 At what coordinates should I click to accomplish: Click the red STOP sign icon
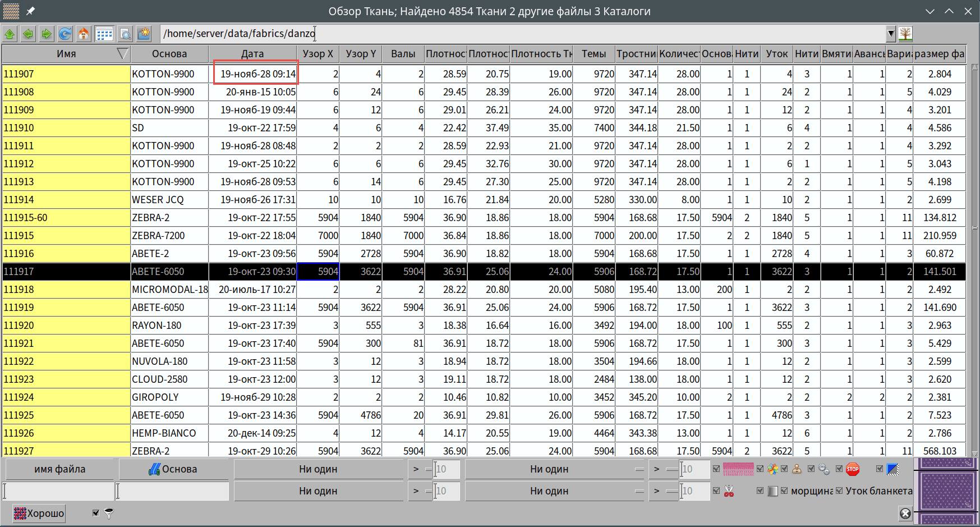click(853, 469)
